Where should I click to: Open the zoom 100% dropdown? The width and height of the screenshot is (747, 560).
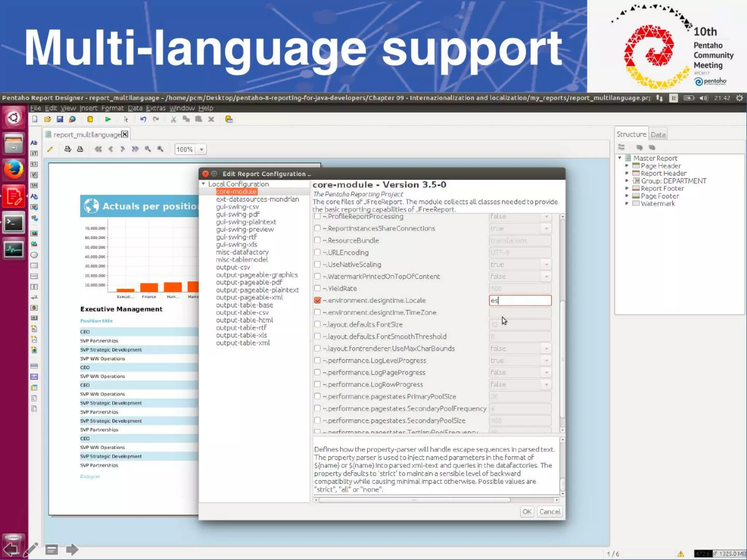click(201, 149)
